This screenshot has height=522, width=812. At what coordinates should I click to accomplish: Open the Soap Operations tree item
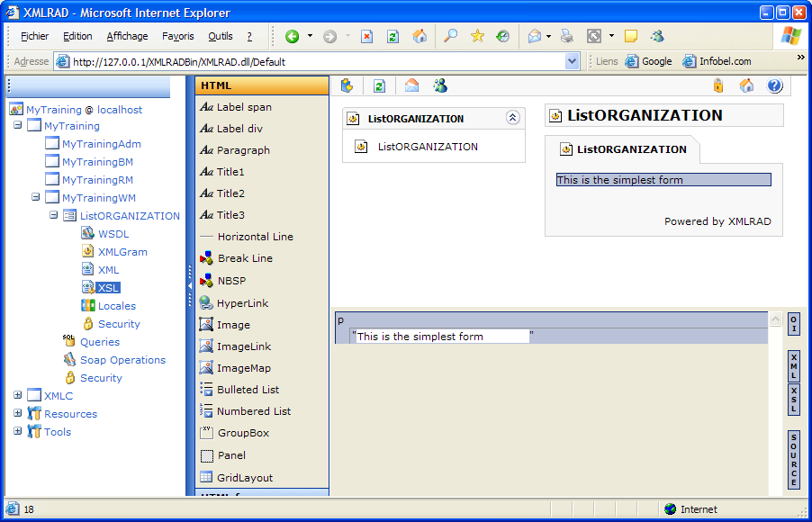point(122,360)
